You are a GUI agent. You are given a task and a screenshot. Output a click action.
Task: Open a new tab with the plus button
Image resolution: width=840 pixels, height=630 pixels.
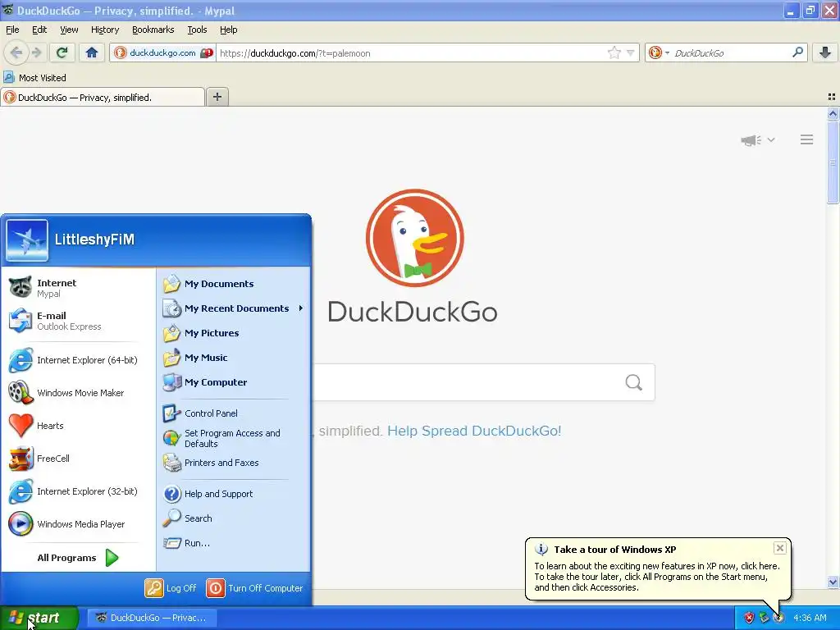[x=217, y=97]
